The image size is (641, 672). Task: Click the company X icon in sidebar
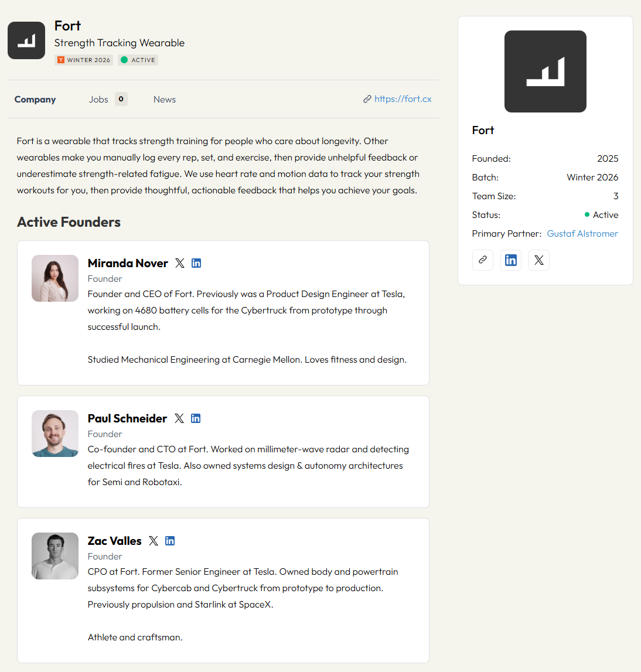(x=539, y=260)
